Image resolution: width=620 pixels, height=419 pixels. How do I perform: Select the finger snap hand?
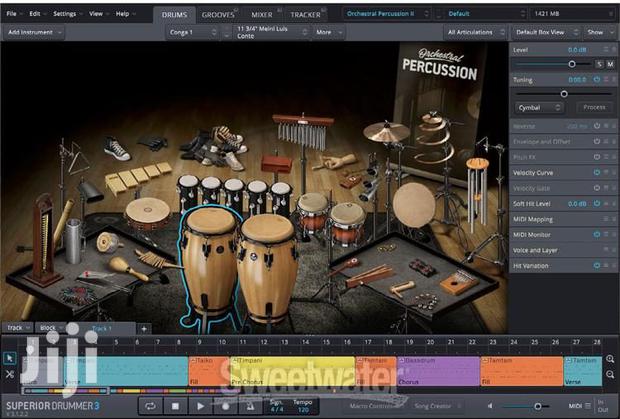point(334,161)
